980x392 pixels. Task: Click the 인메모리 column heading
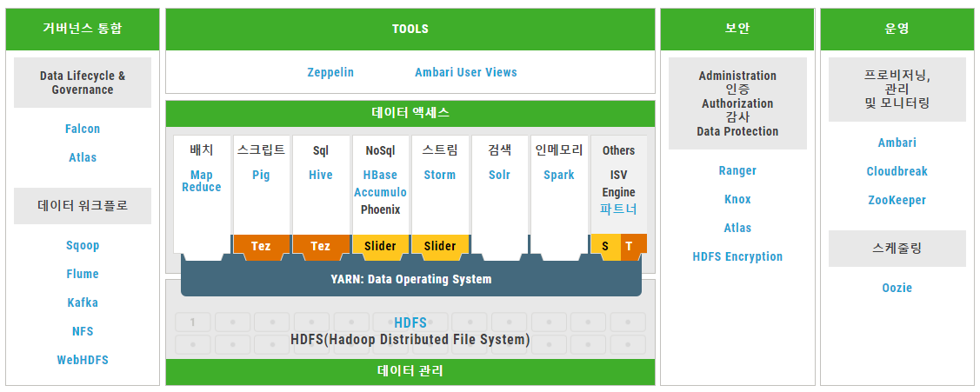pyautogui.click(x=559, y=150)
